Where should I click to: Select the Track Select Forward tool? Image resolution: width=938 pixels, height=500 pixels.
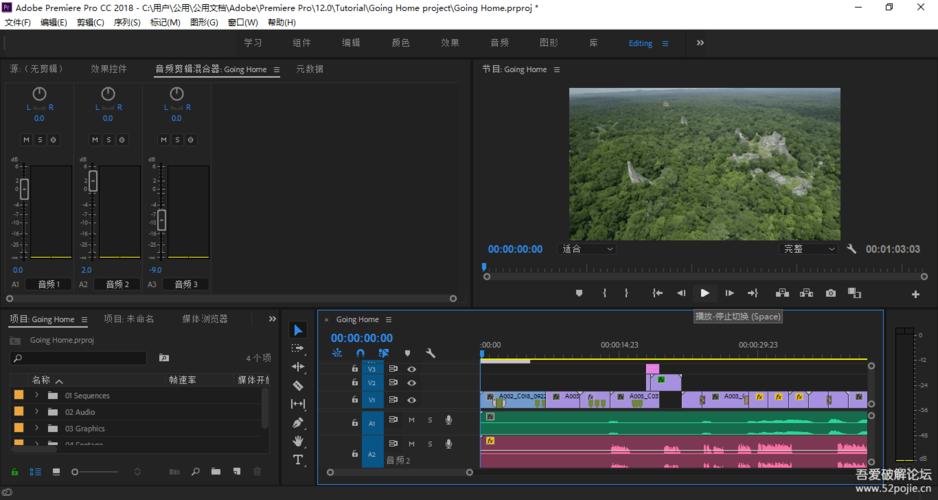coord(298,348)
